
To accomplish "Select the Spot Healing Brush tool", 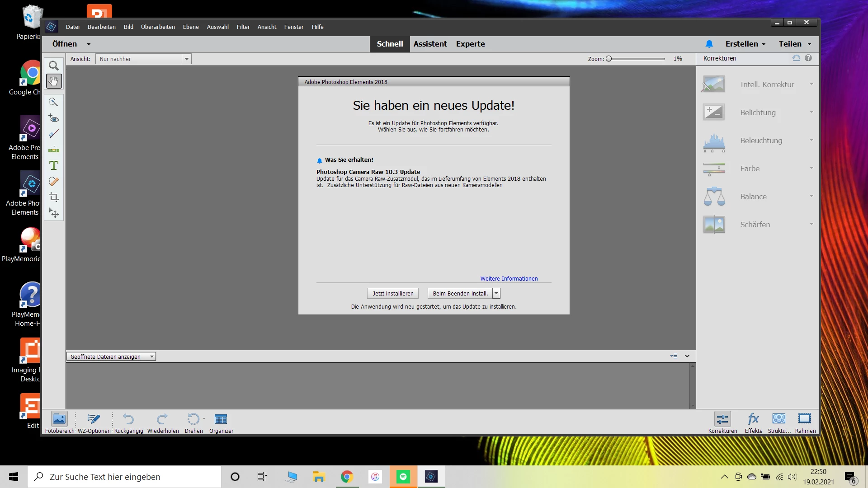I will [54, 181].
